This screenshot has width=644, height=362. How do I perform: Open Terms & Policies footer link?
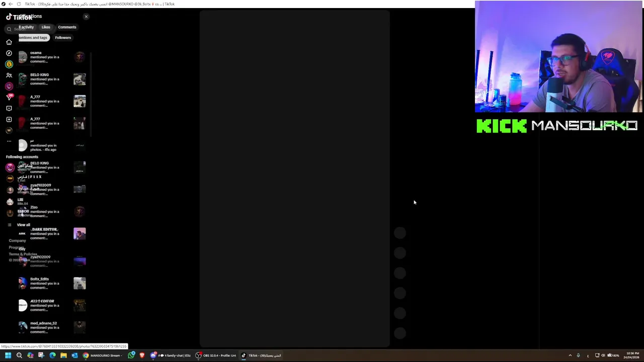23,254
